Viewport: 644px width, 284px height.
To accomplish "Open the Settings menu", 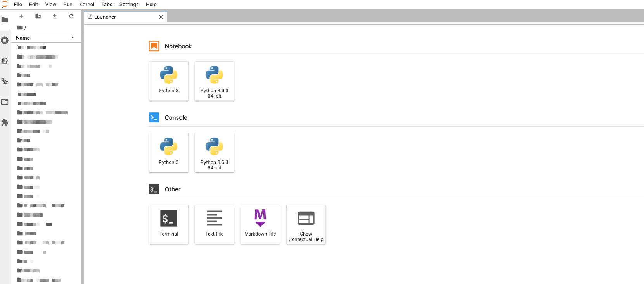I will point(129,5).
